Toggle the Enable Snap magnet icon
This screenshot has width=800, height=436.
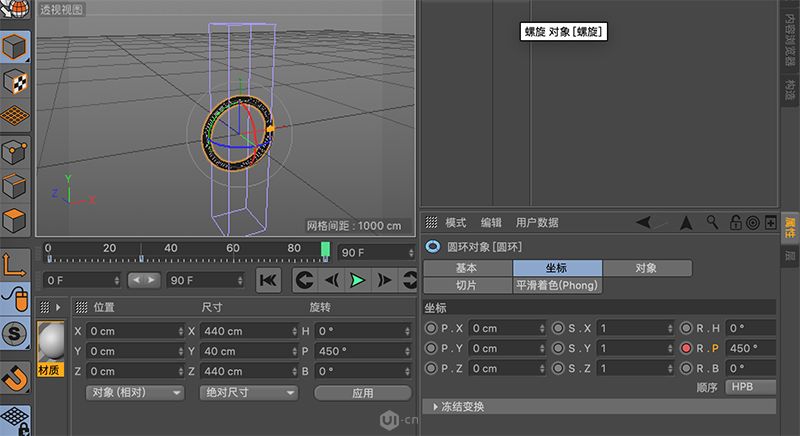(x=15, y=379)
